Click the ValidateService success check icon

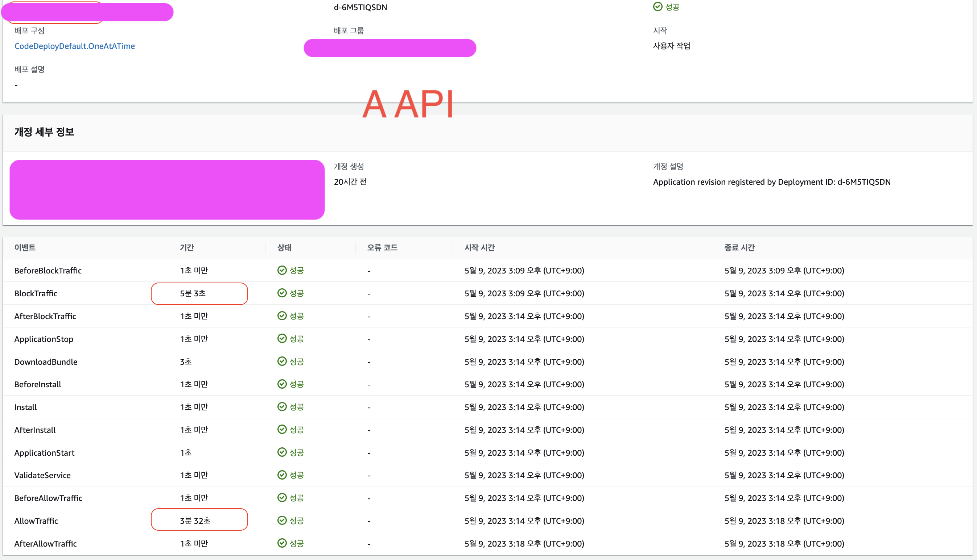tap(282, 475)
